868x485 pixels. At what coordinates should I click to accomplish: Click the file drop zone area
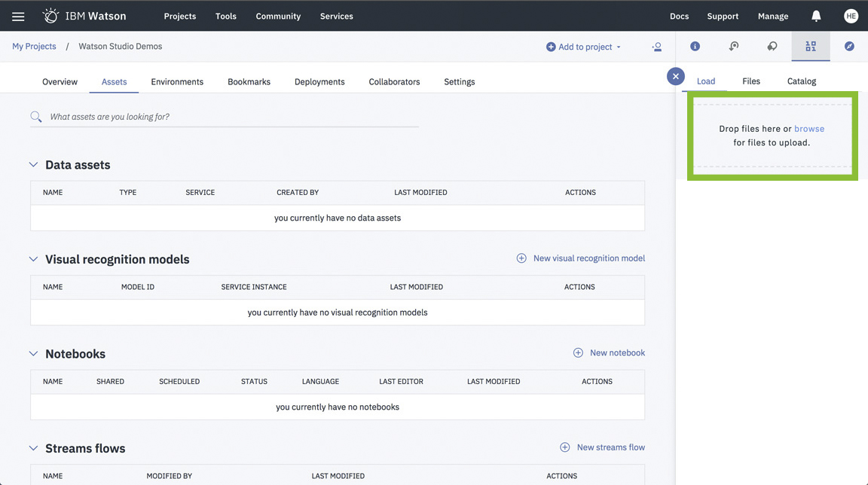click(x=772, y=136)
